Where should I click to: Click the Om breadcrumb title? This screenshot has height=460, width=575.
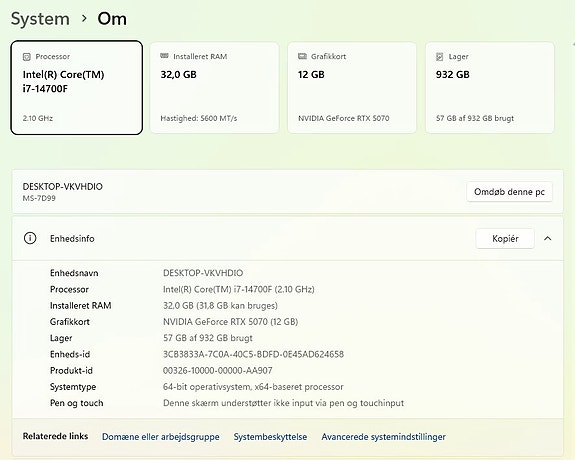(x=112, y=18)
